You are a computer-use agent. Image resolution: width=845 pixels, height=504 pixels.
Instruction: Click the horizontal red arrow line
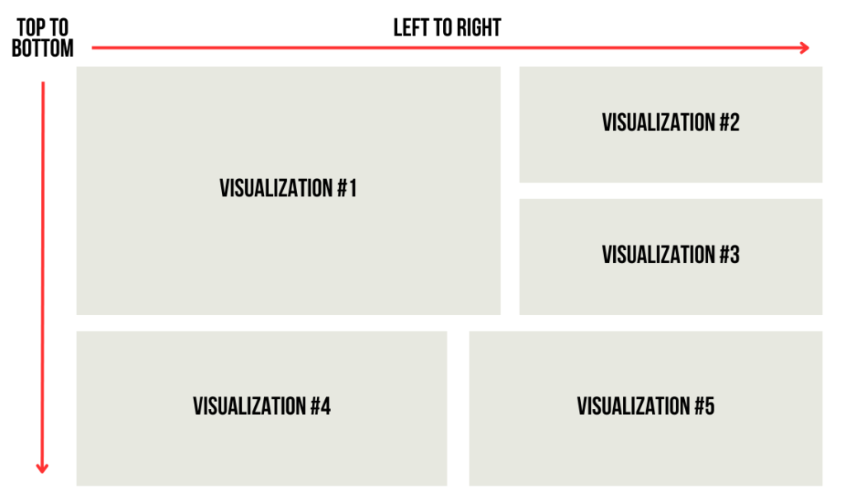pyautogui.click(x=450, y=48)
